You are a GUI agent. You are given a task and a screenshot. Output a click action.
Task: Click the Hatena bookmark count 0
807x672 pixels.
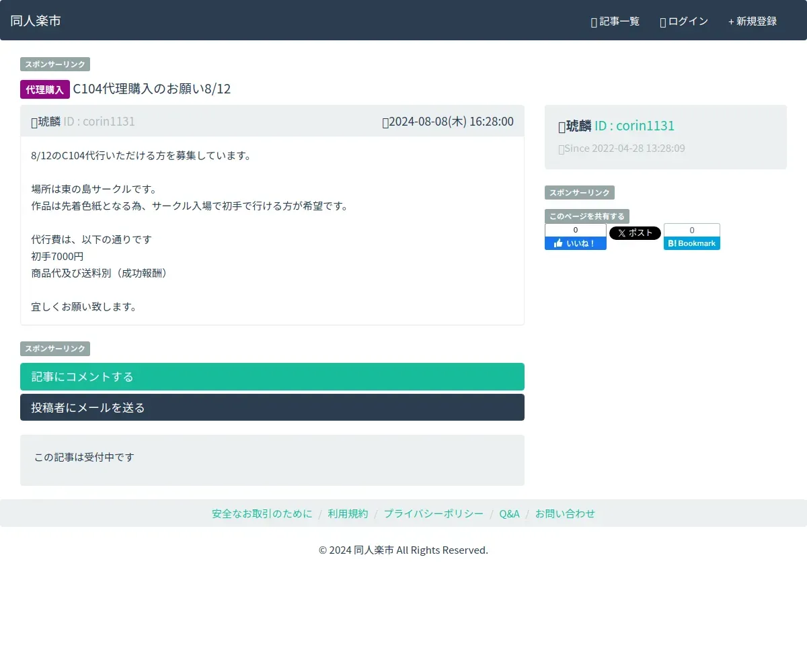point(692,230)
